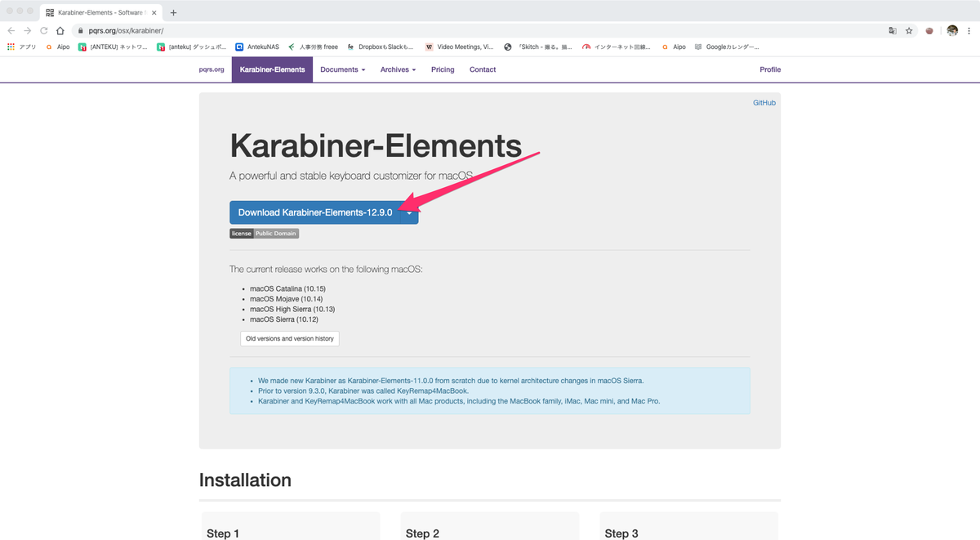Click the Karabiner-Elements page heading
The height and width of the screenshot is (540, 980).
point(376,146)
